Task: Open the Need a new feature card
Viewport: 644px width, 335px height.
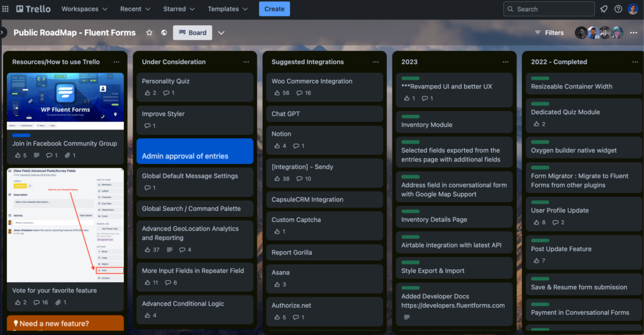Action: [65, 323]
